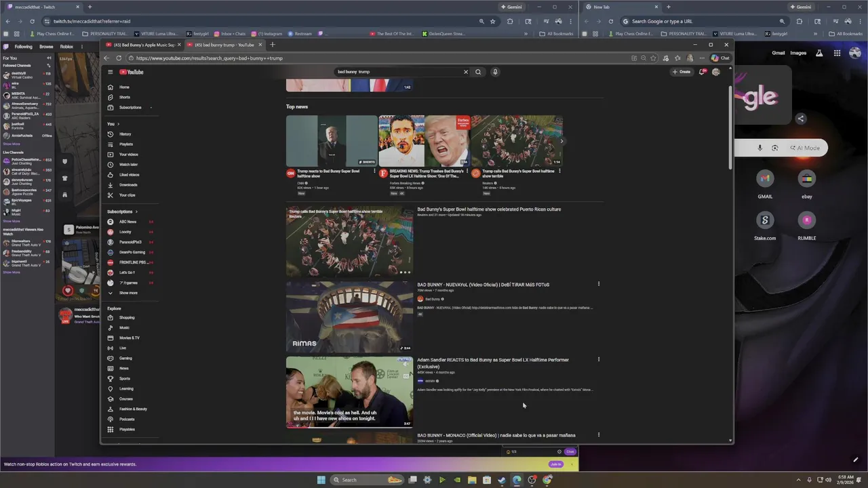The width and height of the screenshot is (868, 488).
Task: Switch to Bad Bunny's Apple Music tab
Action: (145, 45)
